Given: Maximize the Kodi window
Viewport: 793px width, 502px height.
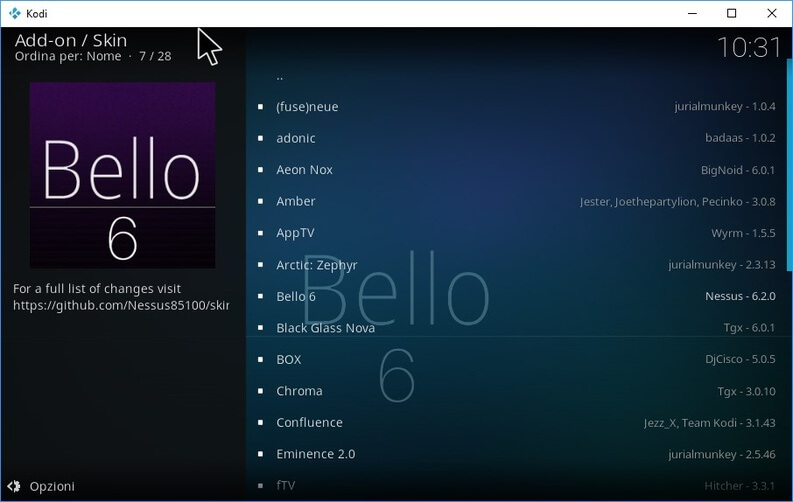Looking at the screenshot, I should click(731, 13).
